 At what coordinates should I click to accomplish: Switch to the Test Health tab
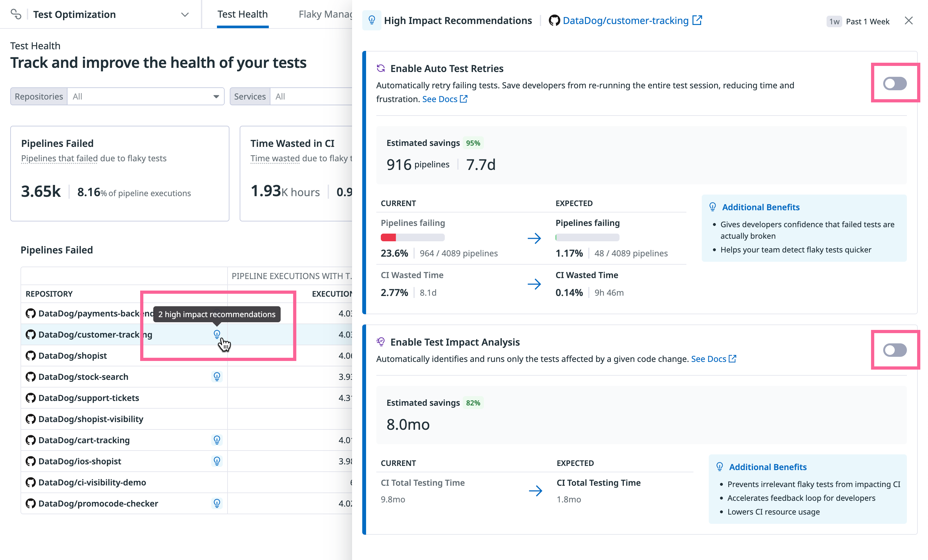click(243, 14)
